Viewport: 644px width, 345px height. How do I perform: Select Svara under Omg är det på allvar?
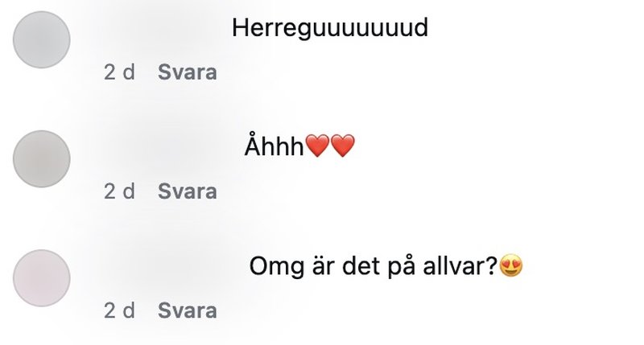(x=188, y=310)
